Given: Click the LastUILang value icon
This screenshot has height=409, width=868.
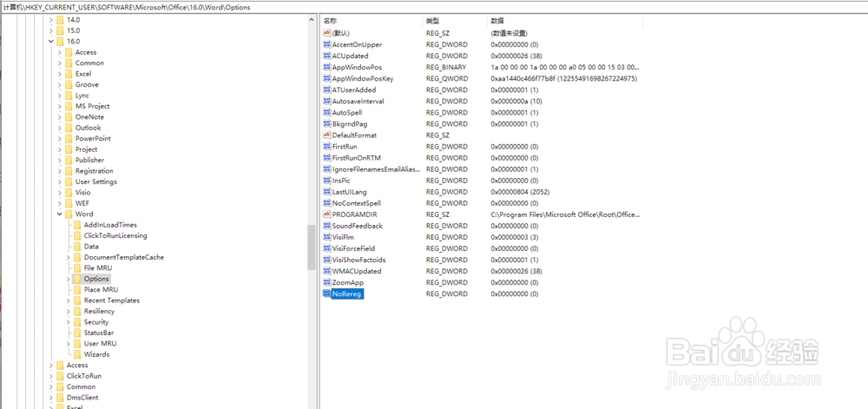Looking at the screenshot, I should 326,192.
